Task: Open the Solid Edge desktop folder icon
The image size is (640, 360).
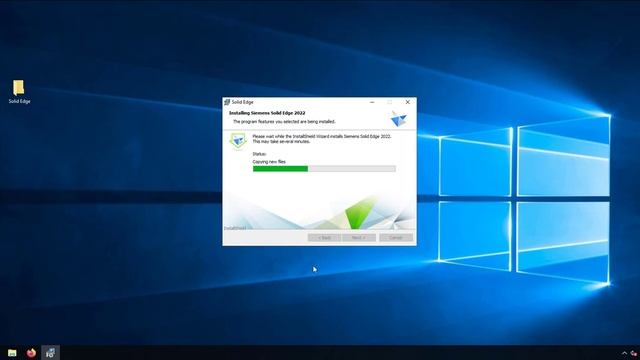Action: [19, 91]
